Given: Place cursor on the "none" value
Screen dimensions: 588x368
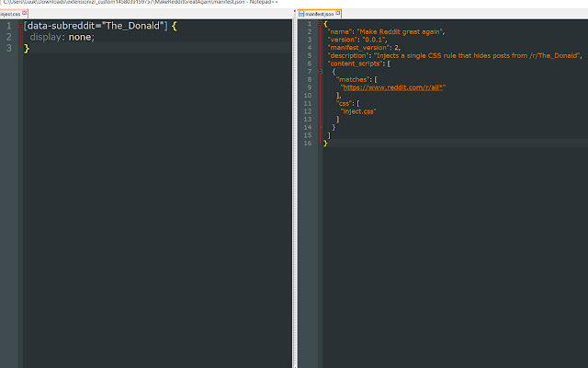Looking at the screenshot, I should point(80,37).
